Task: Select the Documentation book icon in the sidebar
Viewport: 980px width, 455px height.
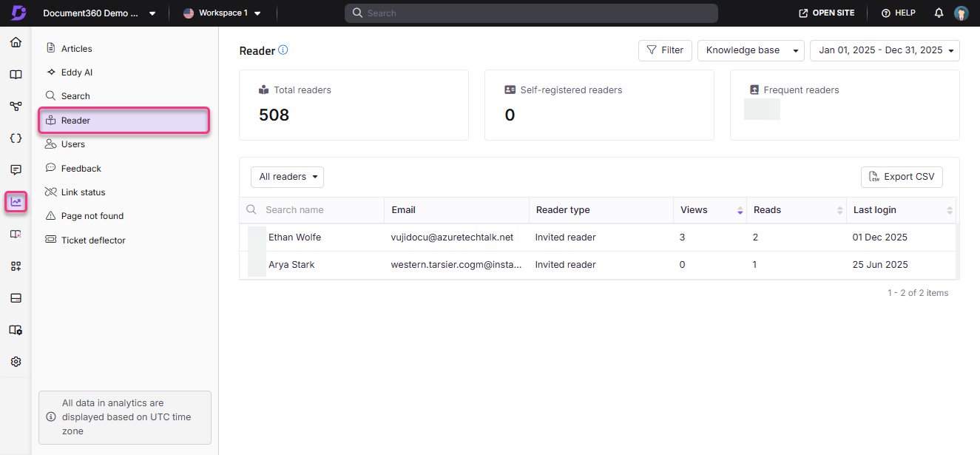Action: click(x=16, y=74)
